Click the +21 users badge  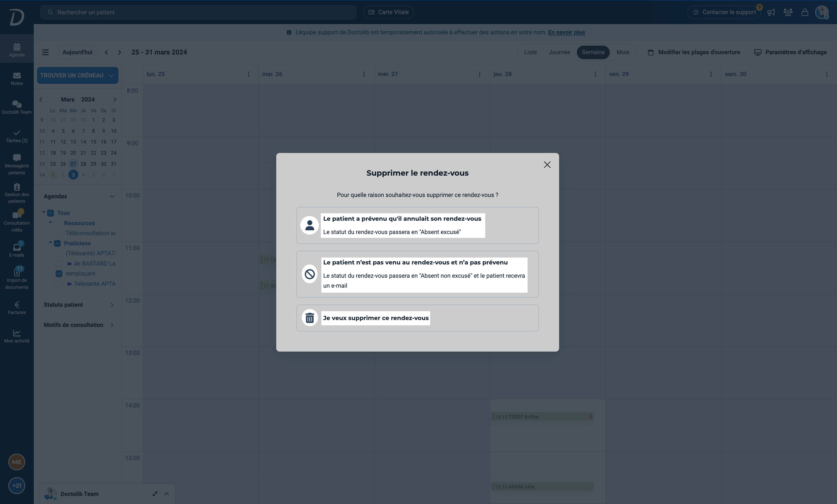point(17,485)
